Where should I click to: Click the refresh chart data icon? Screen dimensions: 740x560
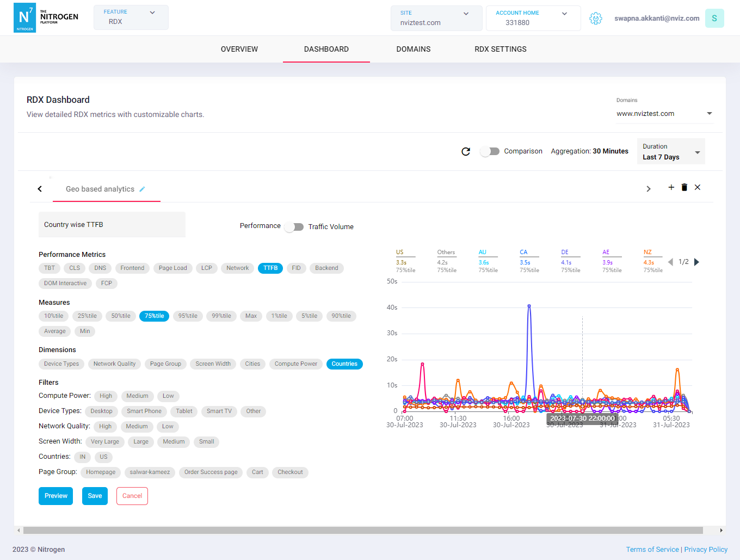click(466, 151)
